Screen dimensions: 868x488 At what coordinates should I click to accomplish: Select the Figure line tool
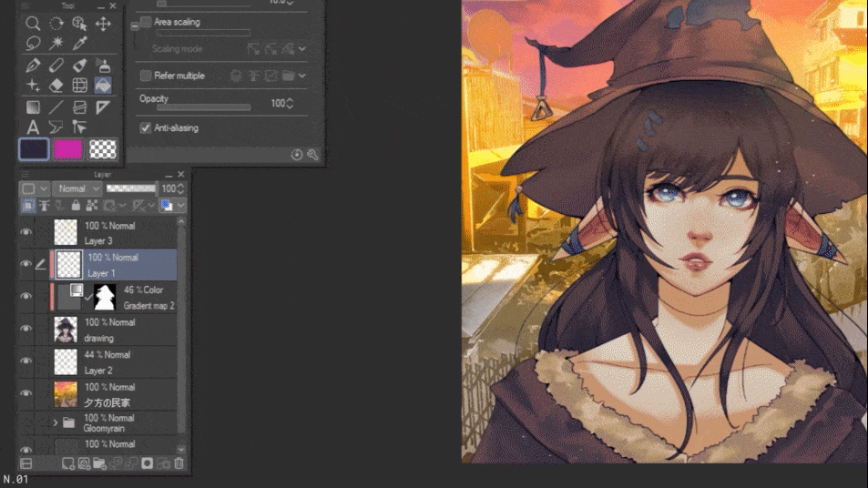pyautogui.click(x=56, y=107)
